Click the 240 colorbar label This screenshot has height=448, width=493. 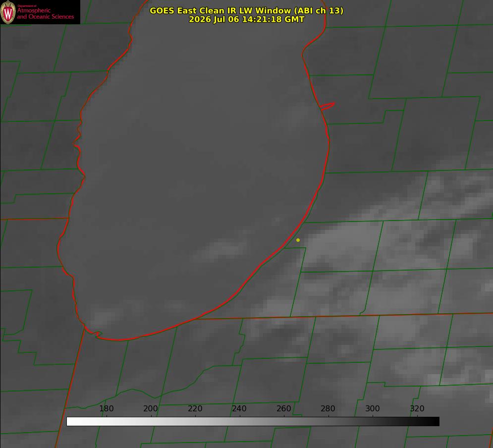click(239, 408)
